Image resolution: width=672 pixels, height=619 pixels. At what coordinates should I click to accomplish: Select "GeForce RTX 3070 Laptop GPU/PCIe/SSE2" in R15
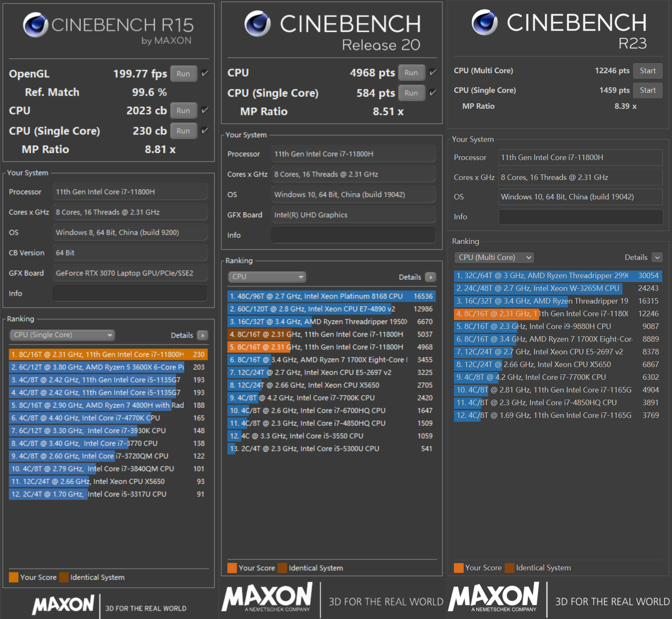[x=130, y=273]
